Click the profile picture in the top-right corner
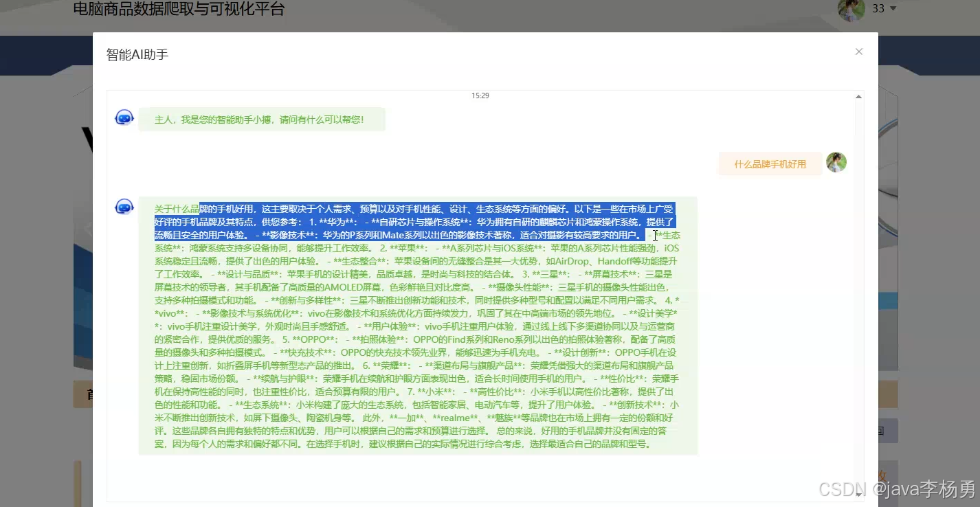Screen dimensions: 980x507 click(x=851, y=10)
